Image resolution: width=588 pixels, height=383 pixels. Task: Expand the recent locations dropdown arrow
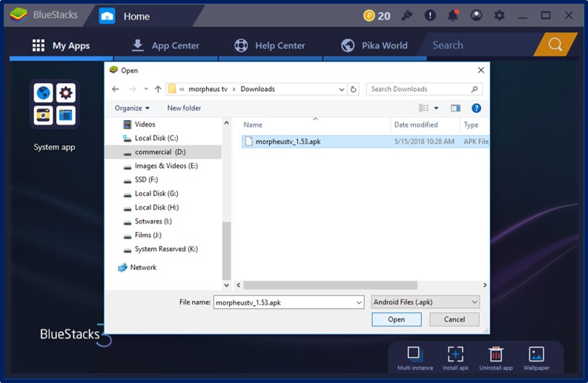146,89
